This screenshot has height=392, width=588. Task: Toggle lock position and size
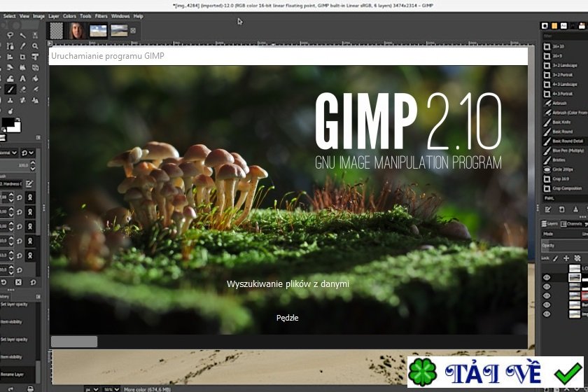566,258
